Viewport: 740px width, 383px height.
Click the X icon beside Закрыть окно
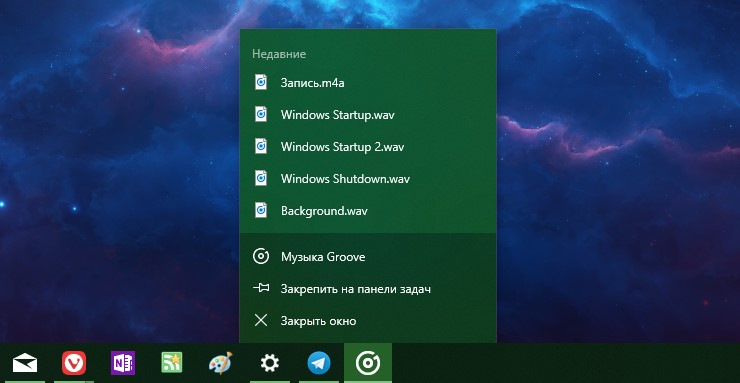[261, 321]
